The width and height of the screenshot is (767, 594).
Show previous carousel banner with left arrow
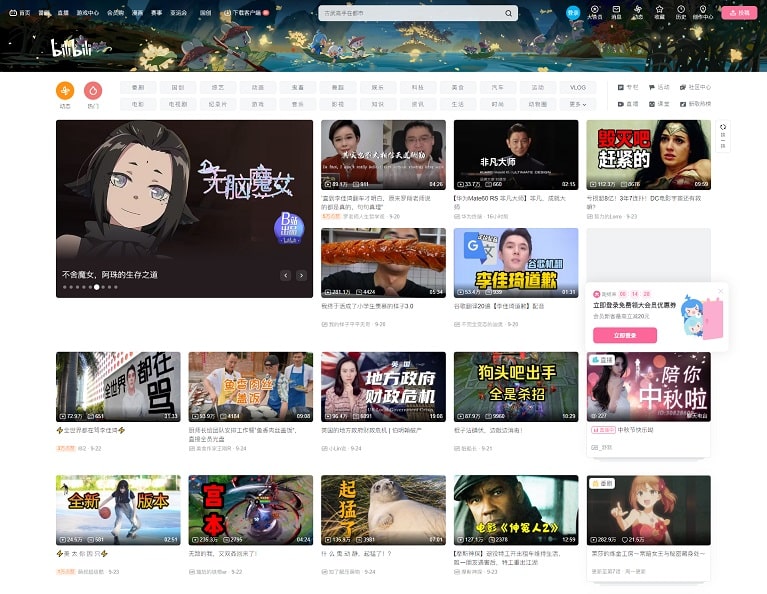coord(286,275)
